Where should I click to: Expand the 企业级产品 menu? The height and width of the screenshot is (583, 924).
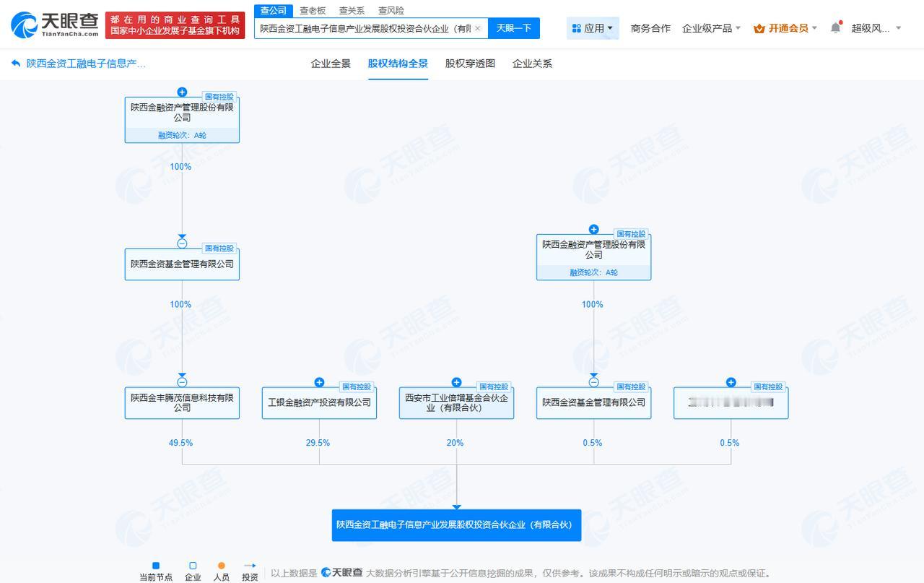712,28
